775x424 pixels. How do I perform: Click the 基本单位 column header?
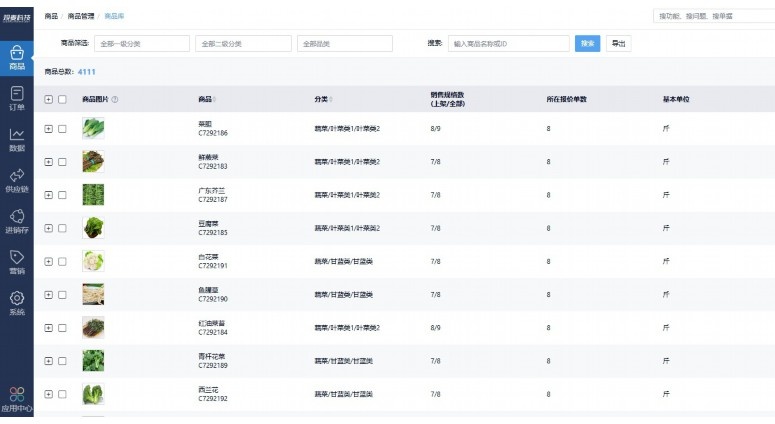676,99
